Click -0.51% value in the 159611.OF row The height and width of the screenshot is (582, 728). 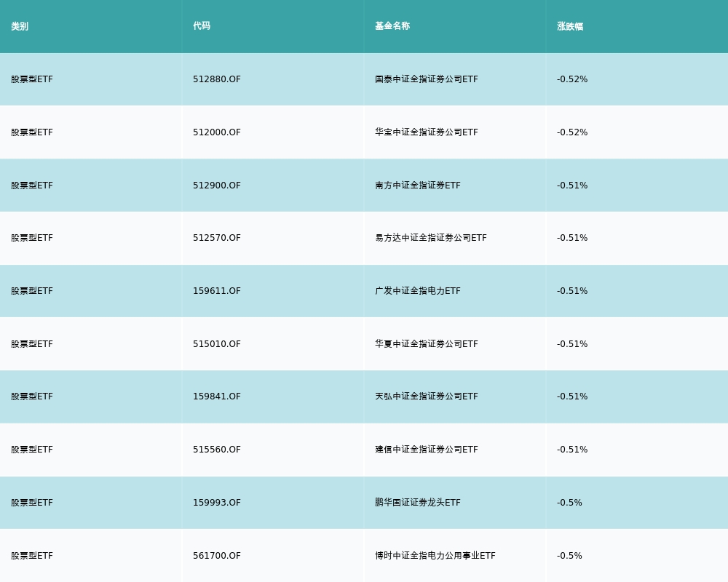[572, 291]
